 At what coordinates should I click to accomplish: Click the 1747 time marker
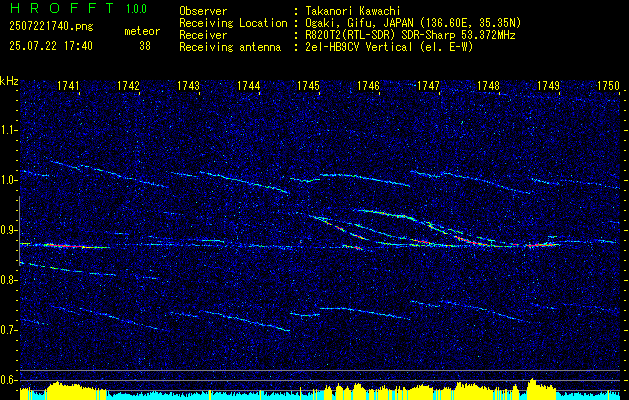coord(428,86)
